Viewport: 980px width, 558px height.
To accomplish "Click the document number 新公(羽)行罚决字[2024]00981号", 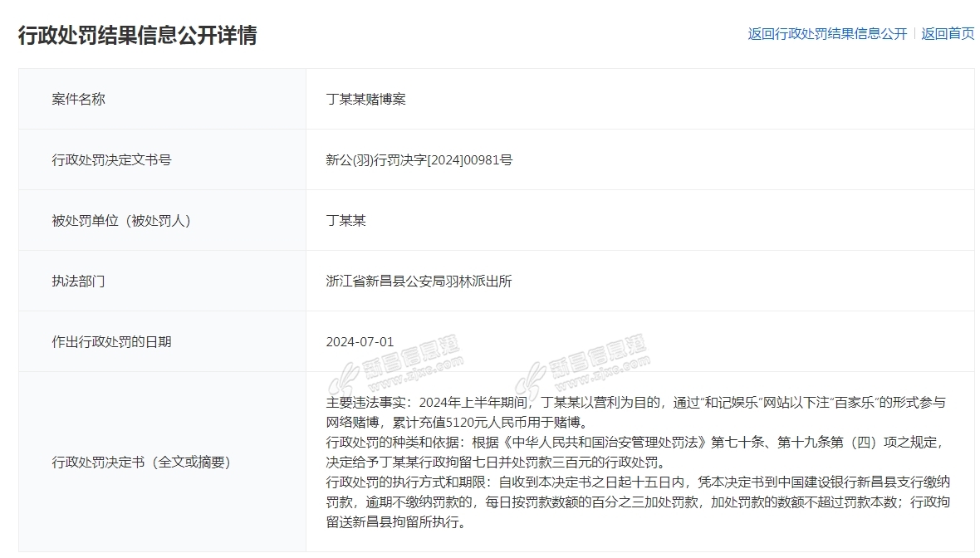I will [x=419, y=159].
